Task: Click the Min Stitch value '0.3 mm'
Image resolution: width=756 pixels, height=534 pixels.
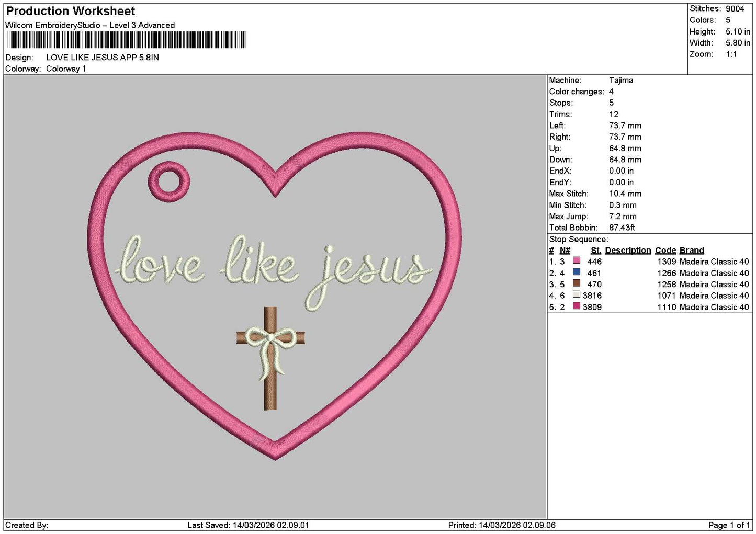Action: click(623, 205)
